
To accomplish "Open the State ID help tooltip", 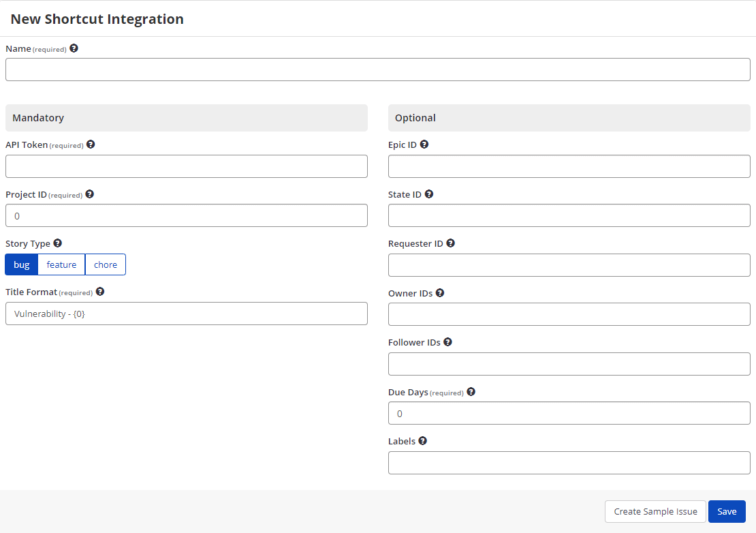I will [x=429, y=194].
